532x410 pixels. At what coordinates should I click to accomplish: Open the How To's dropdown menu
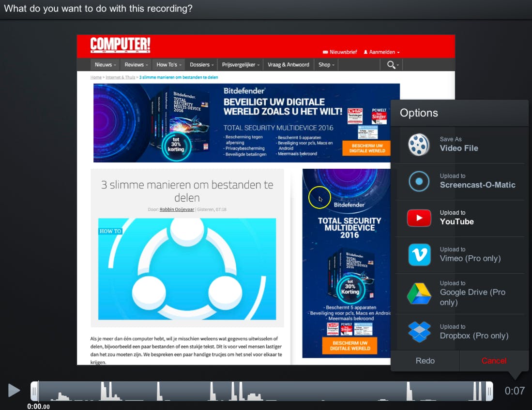[x=168, y=65]
